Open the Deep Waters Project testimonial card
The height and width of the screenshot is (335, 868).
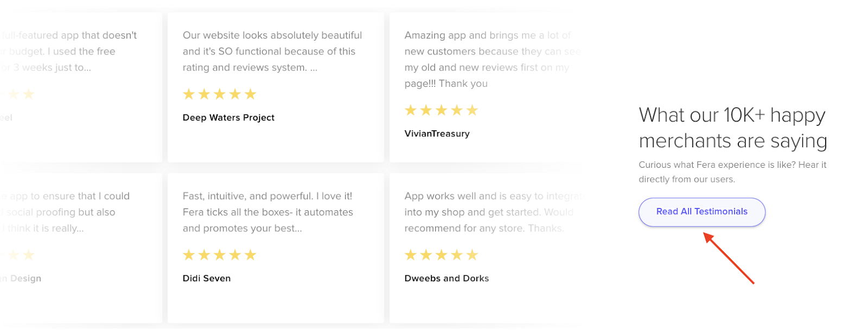(276, 87)
